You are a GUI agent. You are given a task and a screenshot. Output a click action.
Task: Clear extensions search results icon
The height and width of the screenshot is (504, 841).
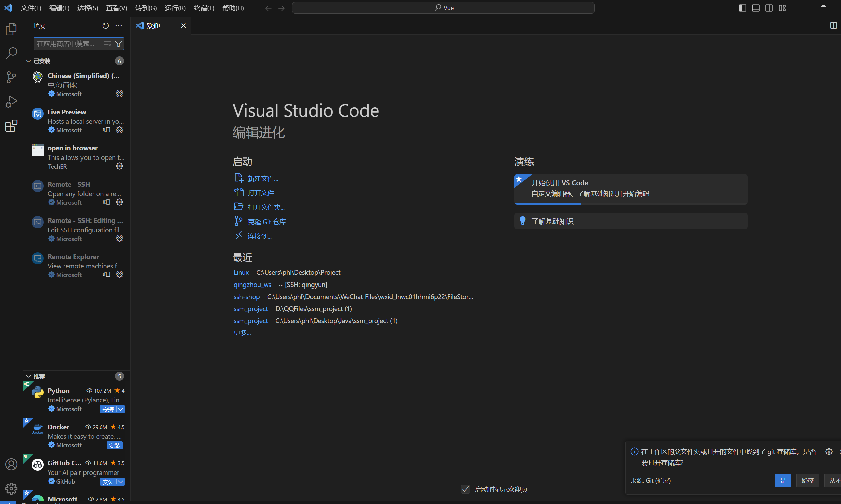click(107, 44)
